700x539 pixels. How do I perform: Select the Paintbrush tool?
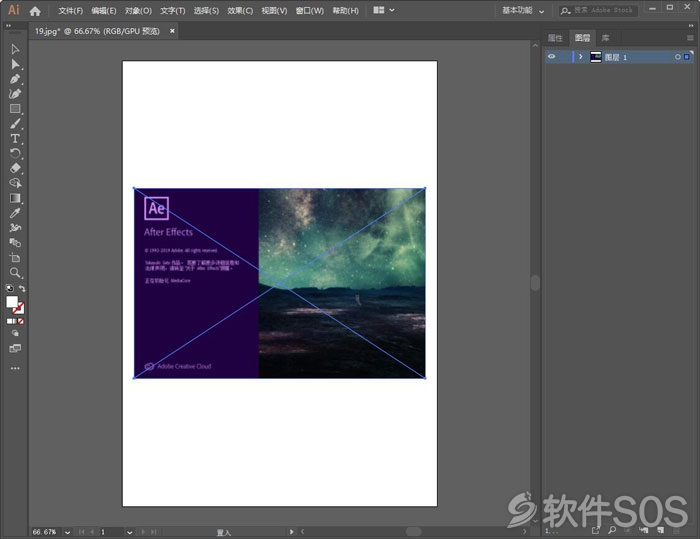(x=15, y=124)
